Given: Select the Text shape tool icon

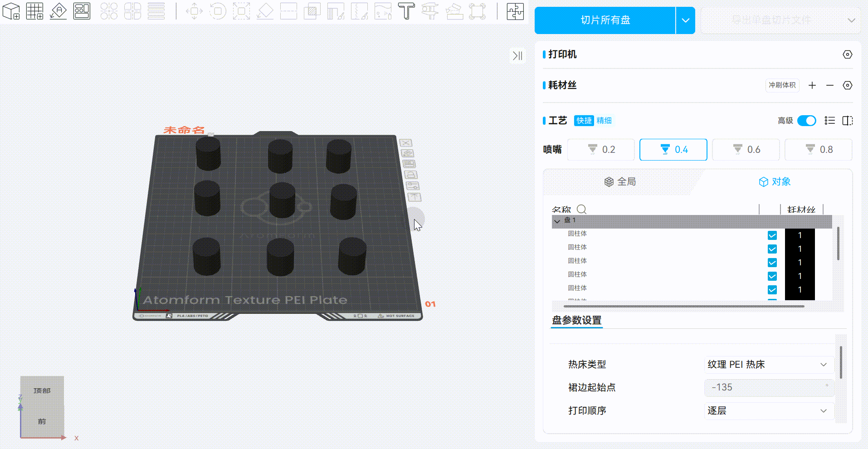Looking at the screenshot, I should coord(406,11).
